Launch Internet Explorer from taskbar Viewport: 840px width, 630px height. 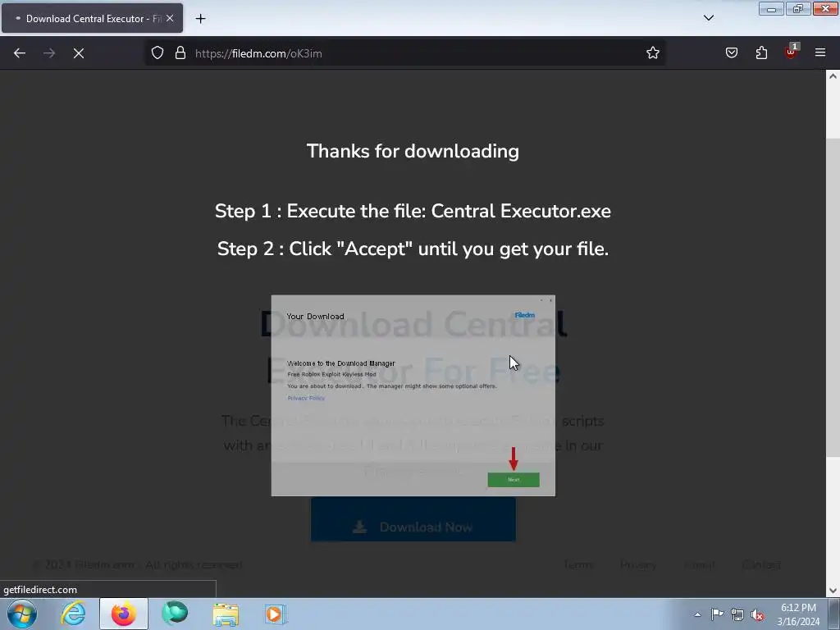73,614
